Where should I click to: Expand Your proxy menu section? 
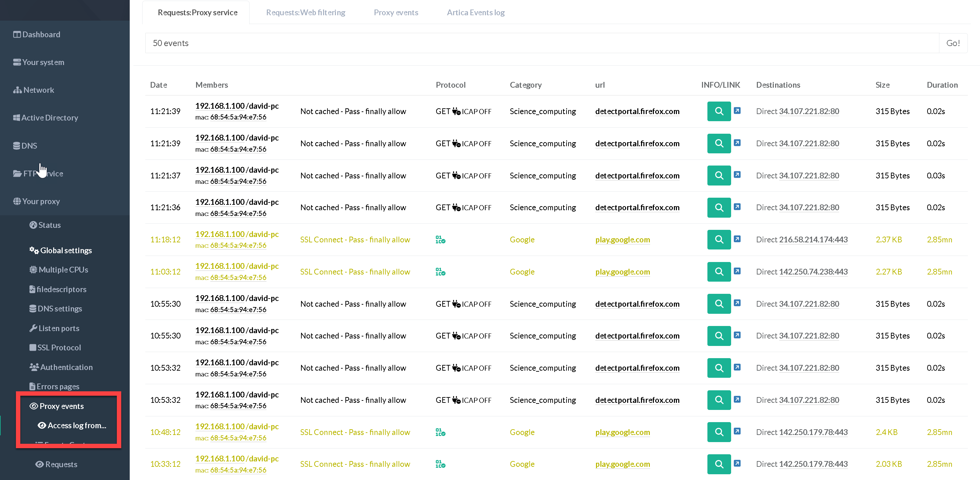coord(41,201)
